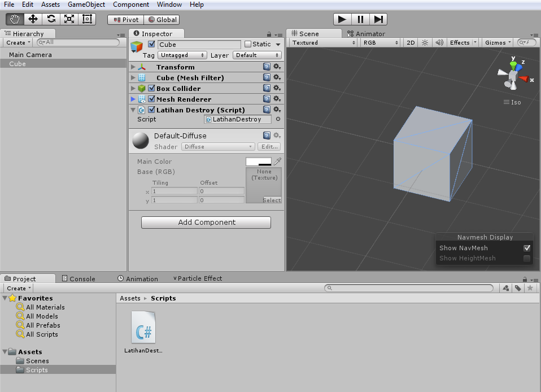Image resolution: width=541 pixels, height=392 pixels.
Task: Click the Add Component button
Action: point(206,223)
